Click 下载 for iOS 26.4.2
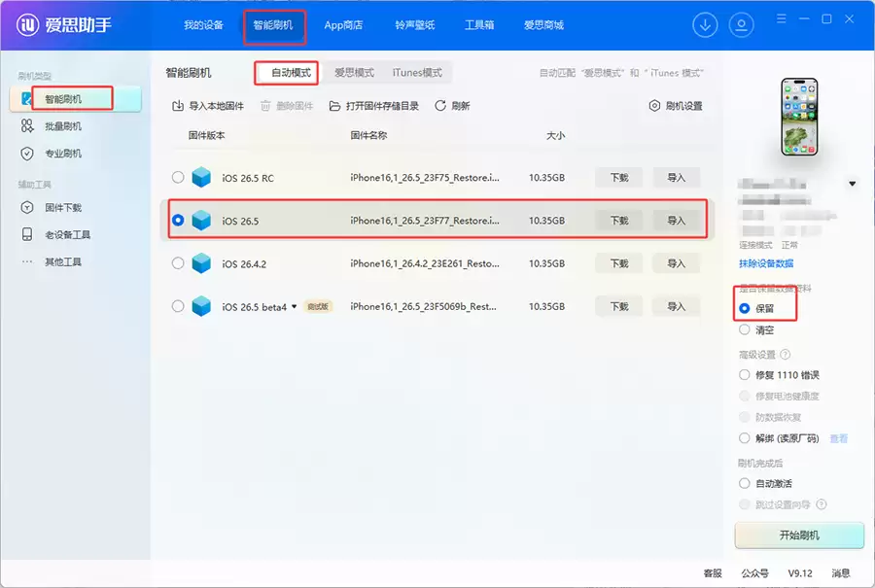This screenshot has height=588, width=875. click(619, 263)
